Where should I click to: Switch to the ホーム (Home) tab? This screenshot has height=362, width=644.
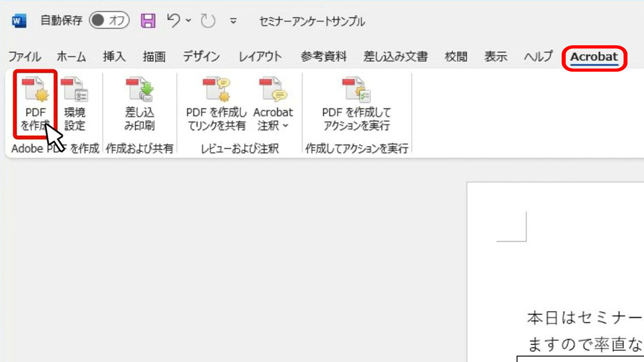pos(71,57)
